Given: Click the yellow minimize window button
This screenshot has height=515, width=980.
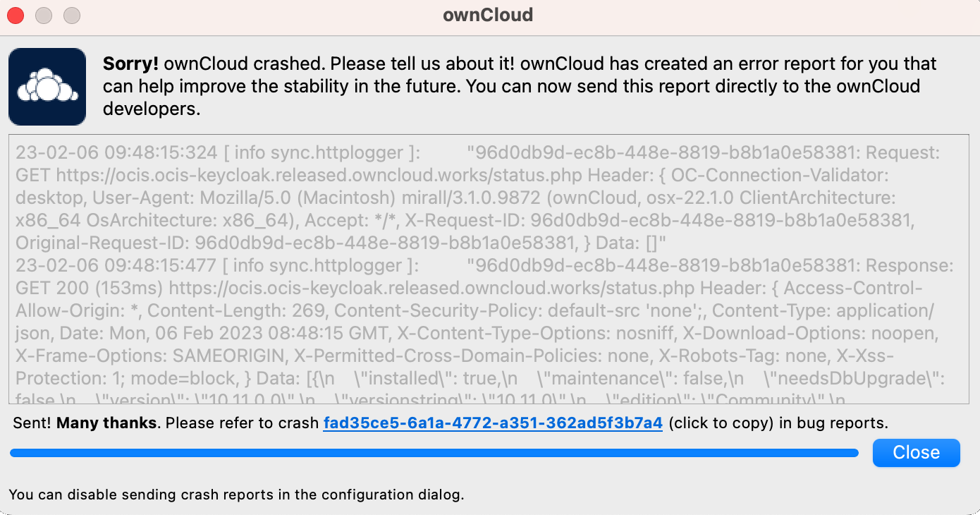Looking at the screenshot, I should (x=43, y=14).
